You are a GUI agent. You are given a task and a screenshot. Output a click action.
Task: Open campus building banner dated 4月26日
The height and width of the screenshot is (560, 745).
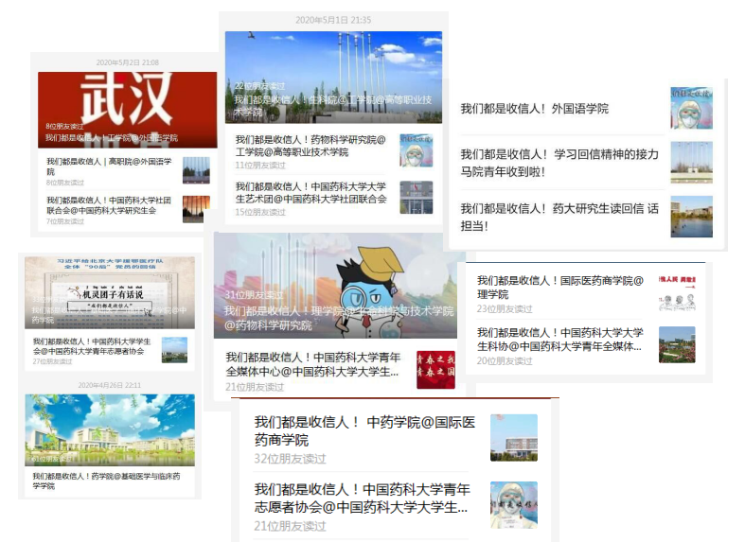click(110, 429)
